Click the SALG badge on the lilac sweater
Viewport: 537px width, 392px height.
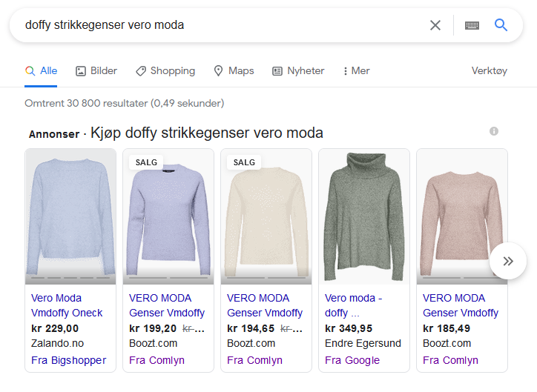point(146,162)
